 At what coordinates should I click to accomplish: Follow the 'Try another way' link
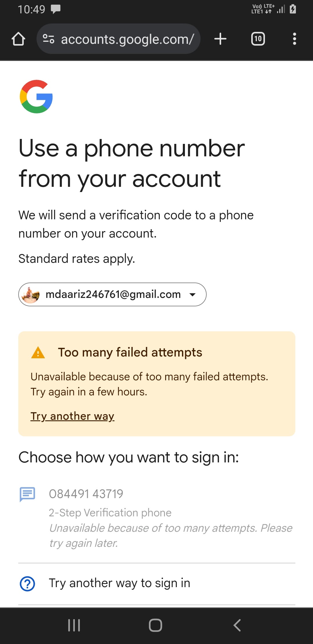[x=72, y=416]
